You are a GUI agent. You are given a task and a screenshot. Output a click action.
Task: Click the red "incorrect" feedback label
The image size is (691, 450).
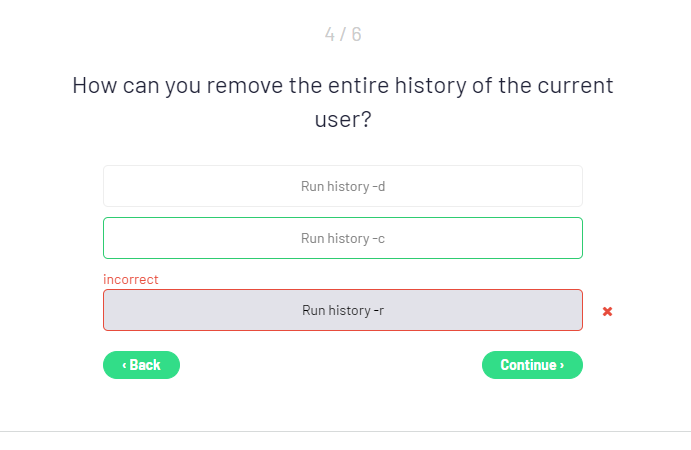[131, 279]
